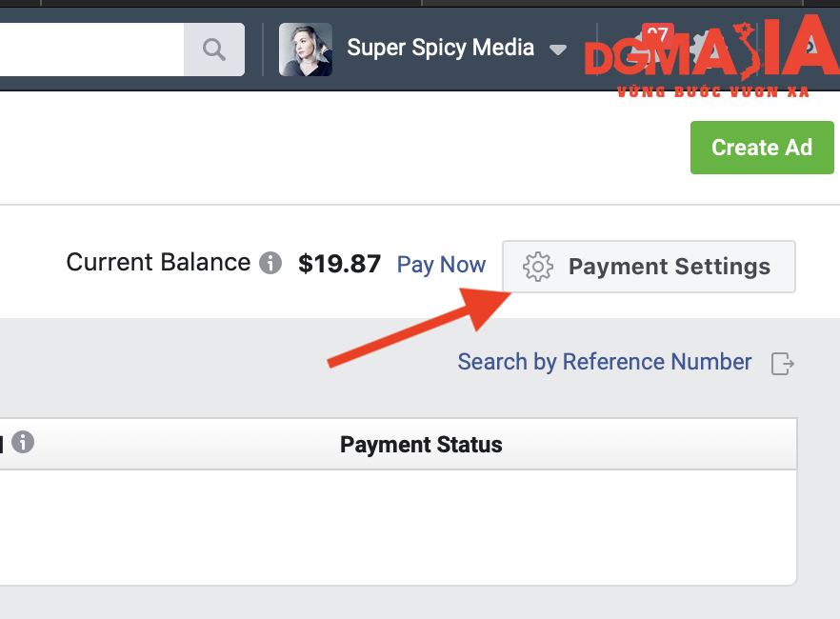
Task: Click the info icon in table header
Action: [23, 442]
